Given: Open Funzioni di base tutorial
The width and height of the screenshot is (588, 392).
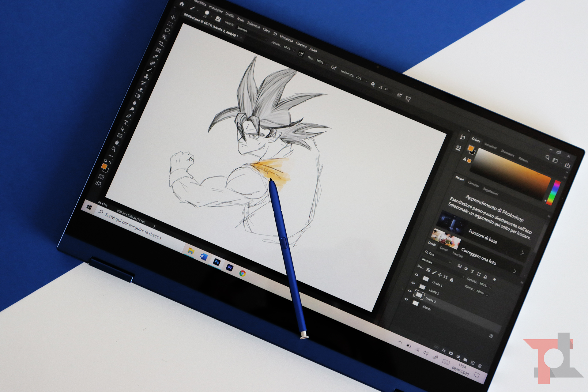Looking at the screenshot, I should (x=483, y=236).
